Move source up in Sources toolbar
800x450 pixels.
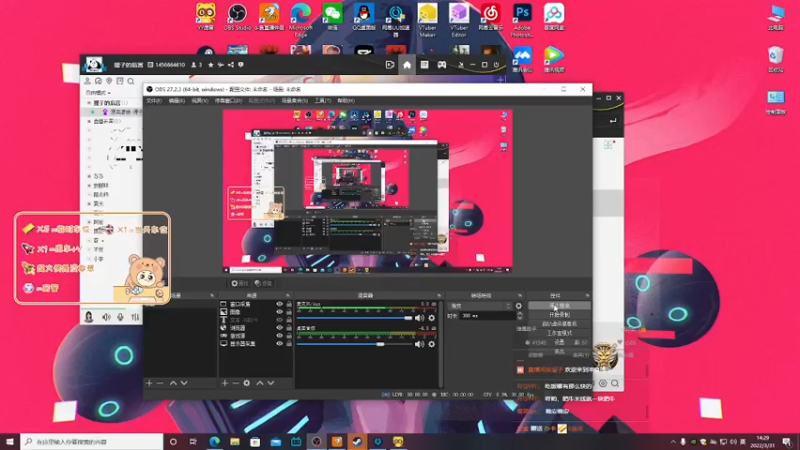tap(260, 383)
